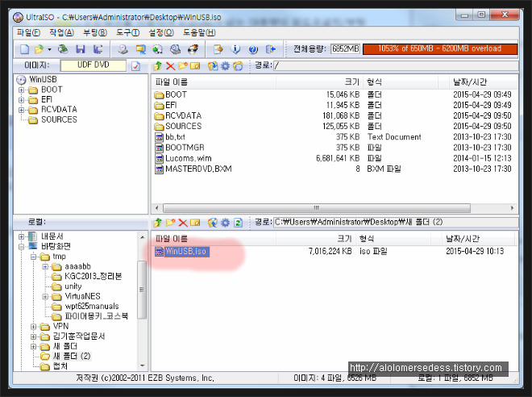Expand the VPN folder
The image size is (532, 397).
click(x=33, y=327)
